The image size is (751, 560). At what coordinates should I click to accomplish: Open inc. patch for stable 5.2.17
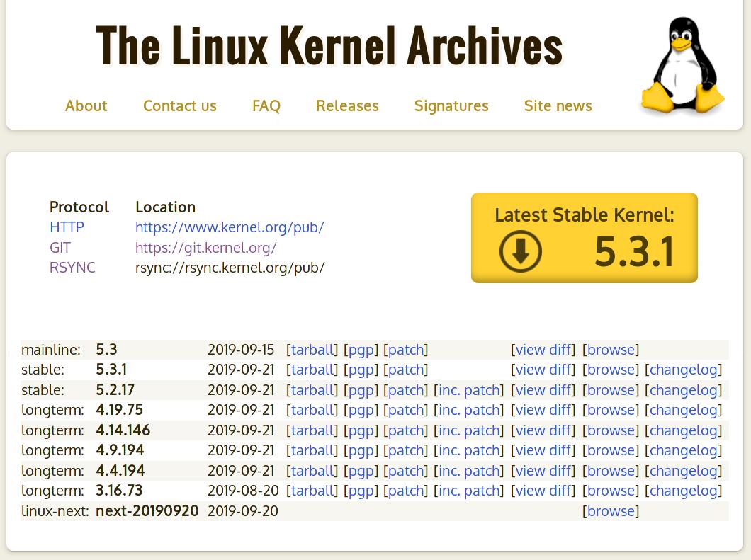click(x=469, y=390)
